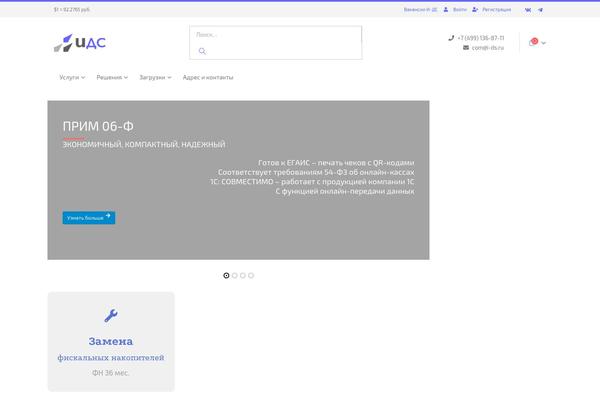The height and width of the screenshot is (400, 600).
Task: Click the phone number +7 (499) link
Action: [x=481, y=38]
